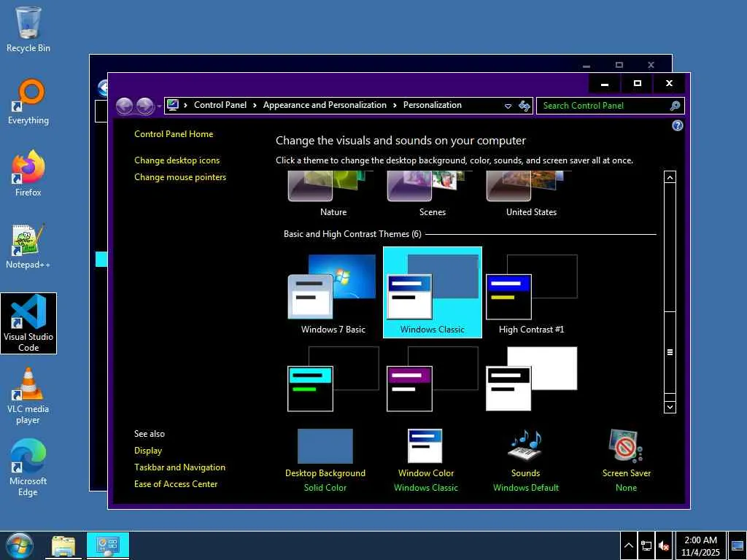Launch Everything from the desktop shortcut
The height and width of the screenshot is (560, 747).
(x=28, y=102)
